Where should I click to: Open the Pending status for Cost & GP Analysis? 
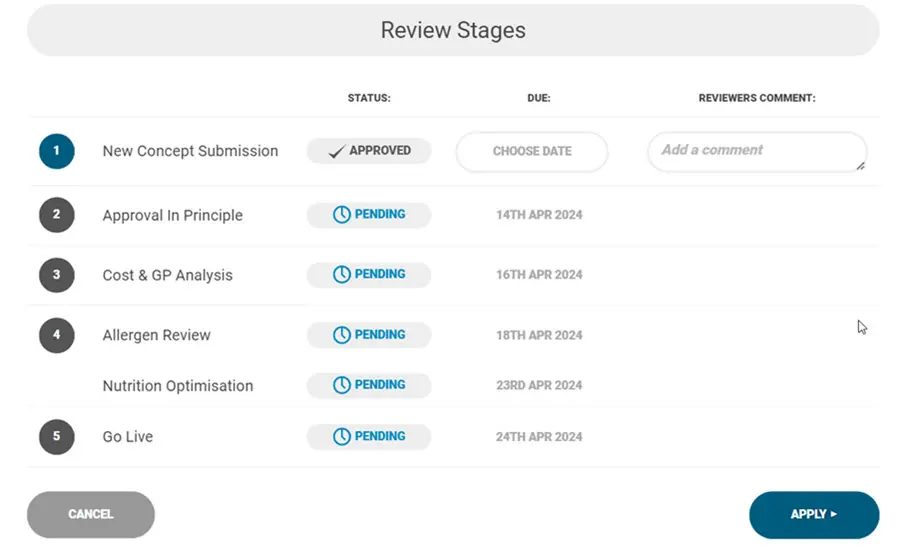pyautogui.click(x=368, y=275)
